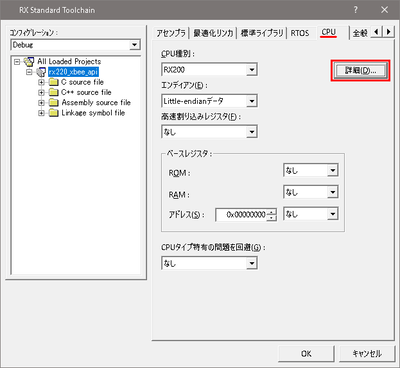Click the アドレス 0x00000000 input field

point(242,215)
